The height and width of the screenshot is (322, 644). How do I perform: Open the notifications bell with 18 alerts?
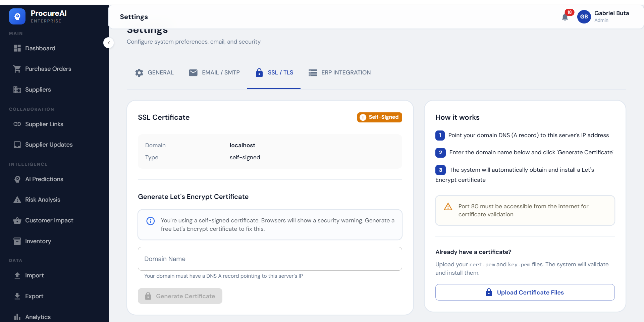coord(566,17)
